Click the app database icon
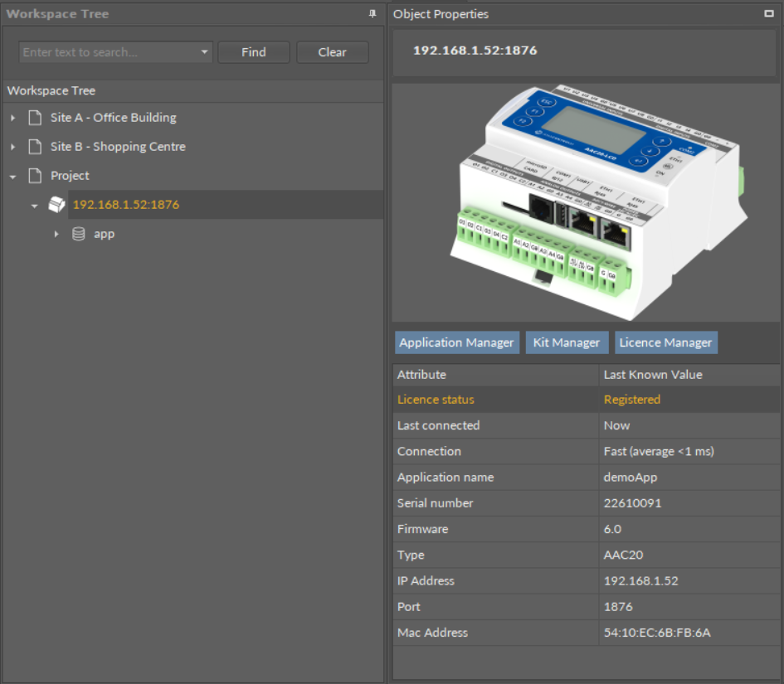Image resolution: width=784 pixels, height=684 pixels. coord(79,234)
